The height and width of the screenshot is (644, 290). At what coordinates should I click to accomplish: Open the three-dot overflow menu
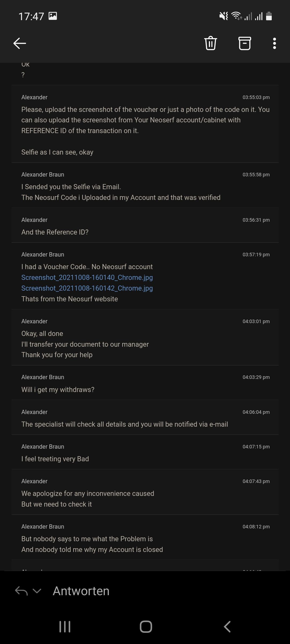coord(274,43)
